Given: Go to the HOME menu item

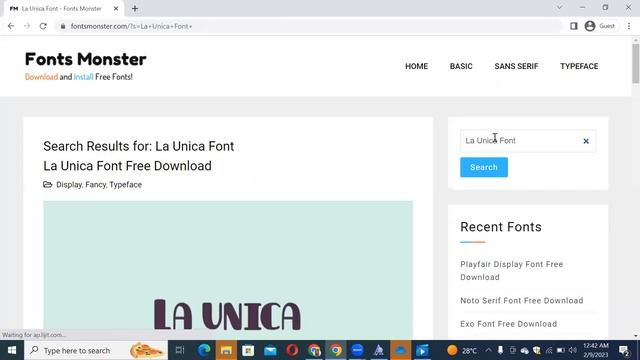Looking at the screenshot, I should point(416,66).
